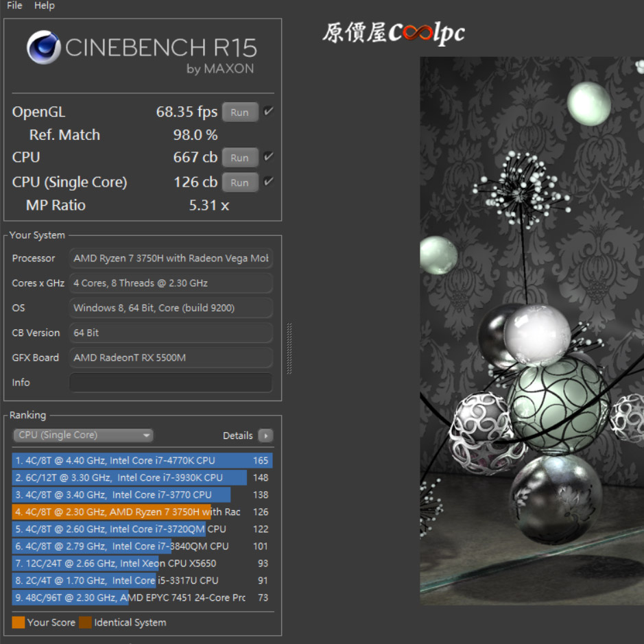Screen dimensions: 644x644
Task: Click the Cinebench R15 logo icon
Action: coord(43,47)
